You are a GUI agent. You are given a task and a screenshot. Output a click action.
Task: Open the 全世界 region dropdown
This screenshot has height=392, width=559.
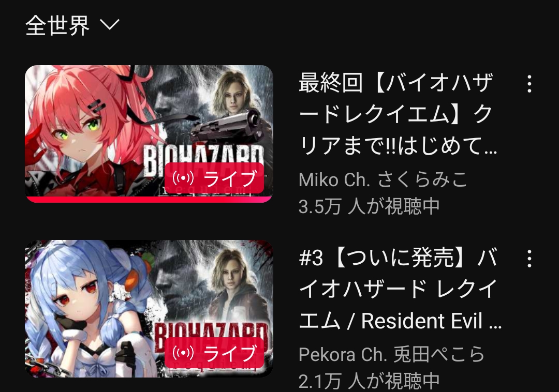click(73, 25)
